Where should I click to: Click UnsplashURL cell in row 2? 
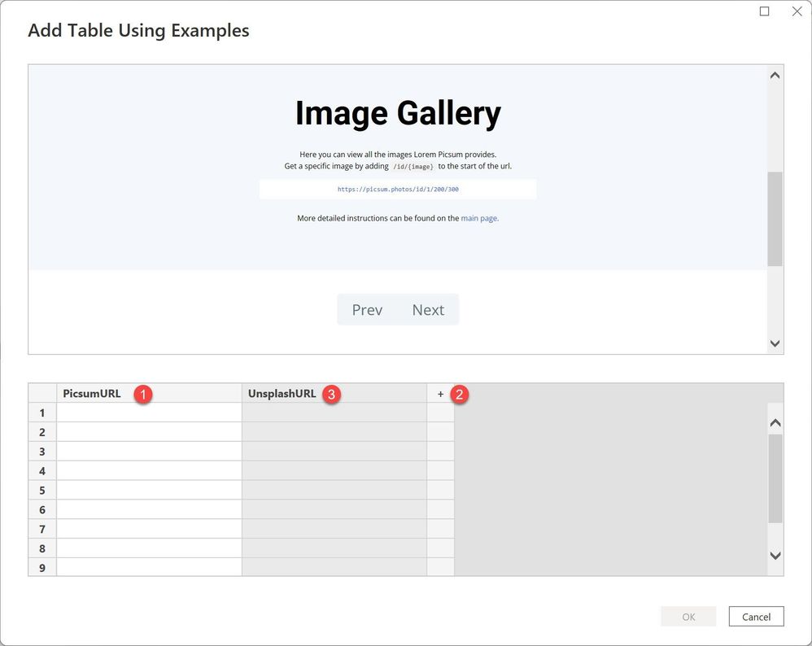click(x=334, y=432)
